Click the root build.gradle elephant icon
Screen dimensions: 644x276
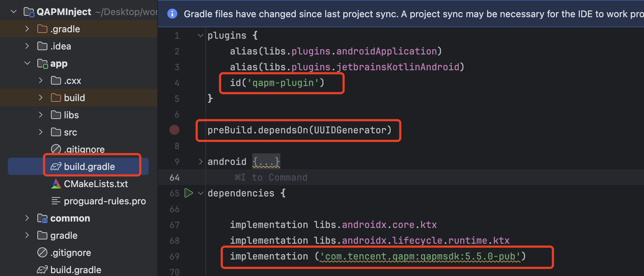42,270
